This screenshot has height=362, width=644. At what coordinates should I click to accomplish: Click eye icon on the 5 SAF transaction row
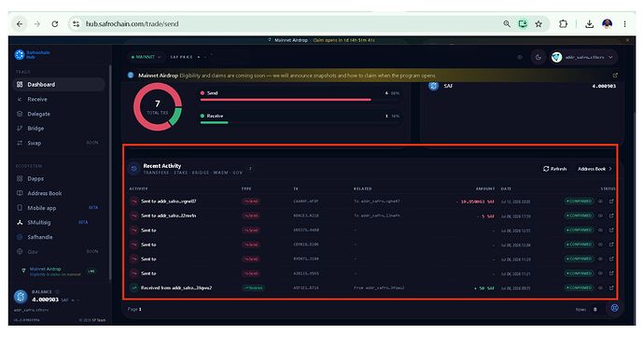600,216
